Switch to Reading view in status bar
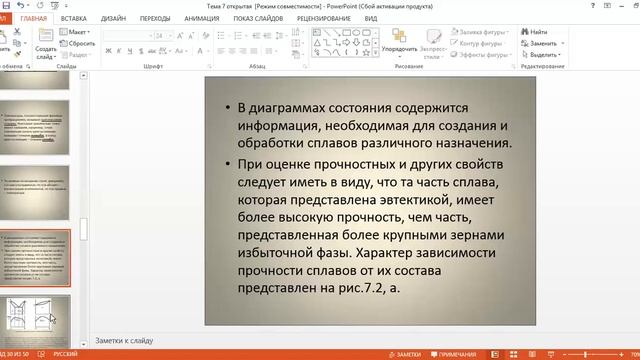 coord(532,355)
